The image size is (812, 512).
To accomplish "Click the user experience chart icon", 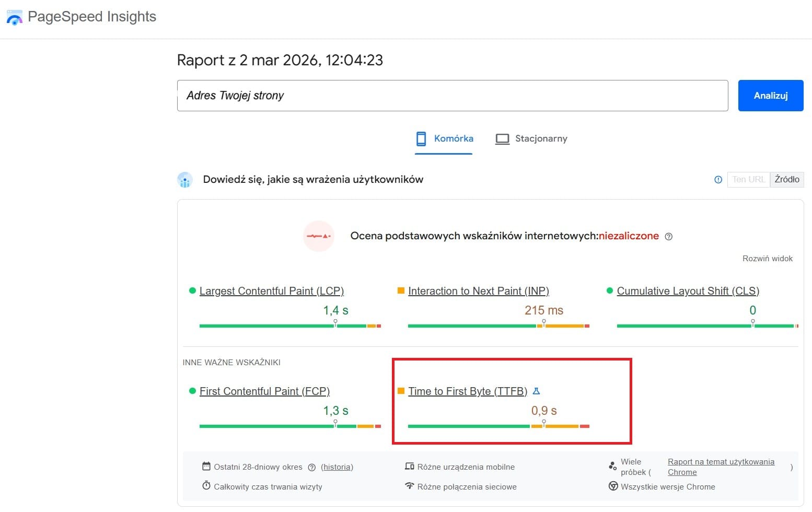I will pos(185,180).
